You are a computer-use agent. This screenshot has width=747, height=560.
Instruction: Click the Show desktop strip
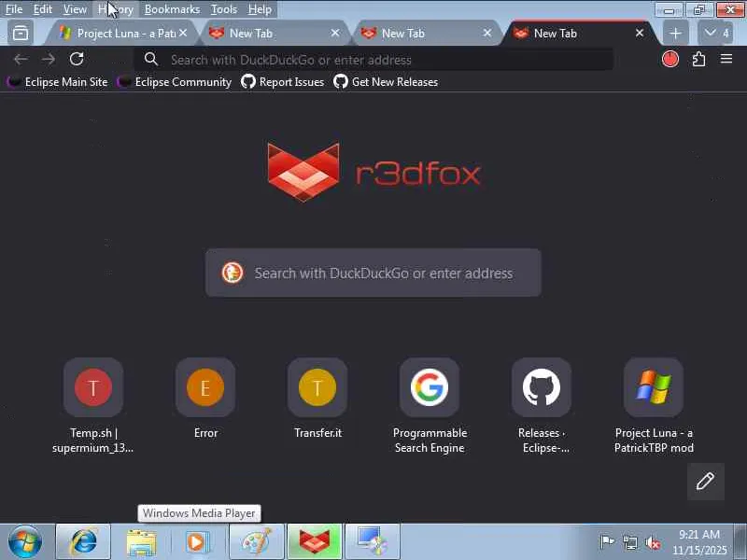[740, 542]
